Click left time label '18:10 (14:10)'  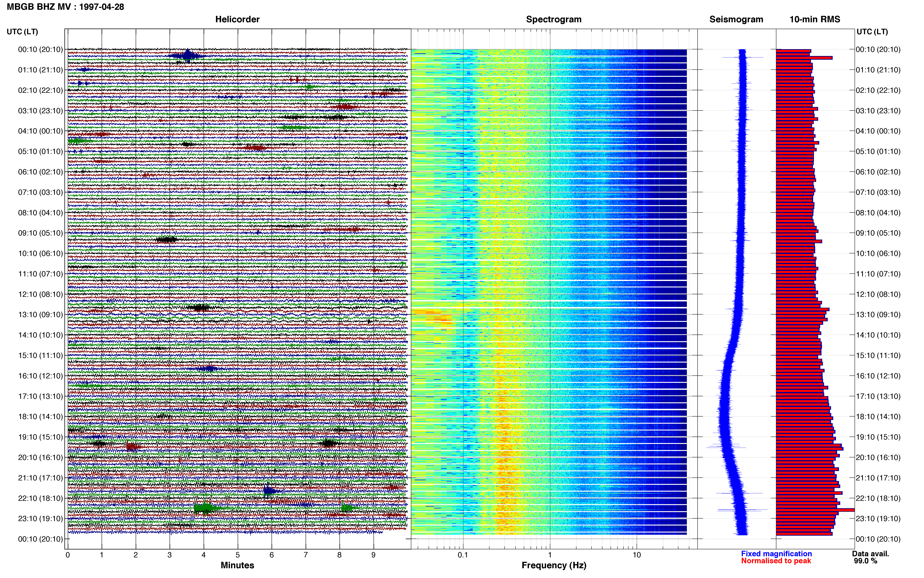tap(41, 416)
